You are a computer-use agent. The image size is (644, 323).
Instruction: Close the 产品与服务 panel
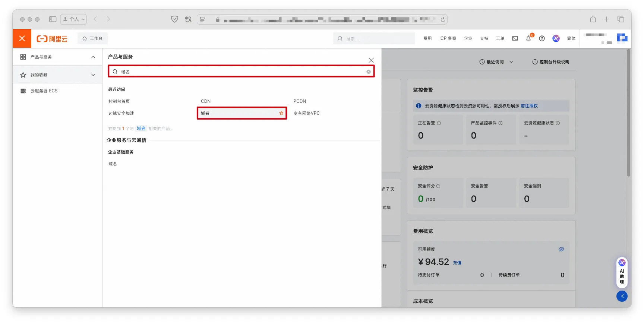[x=371, y=60]
